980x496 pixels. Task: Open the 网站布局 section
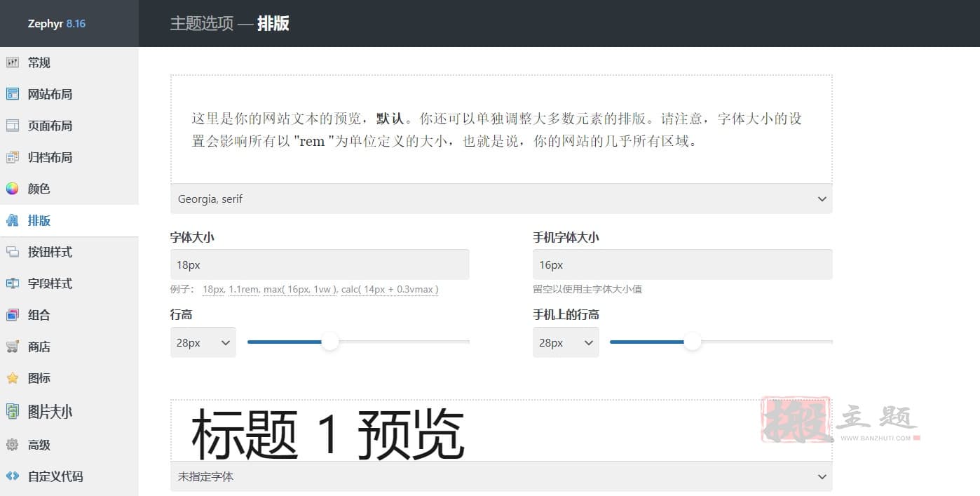point(69,94)
